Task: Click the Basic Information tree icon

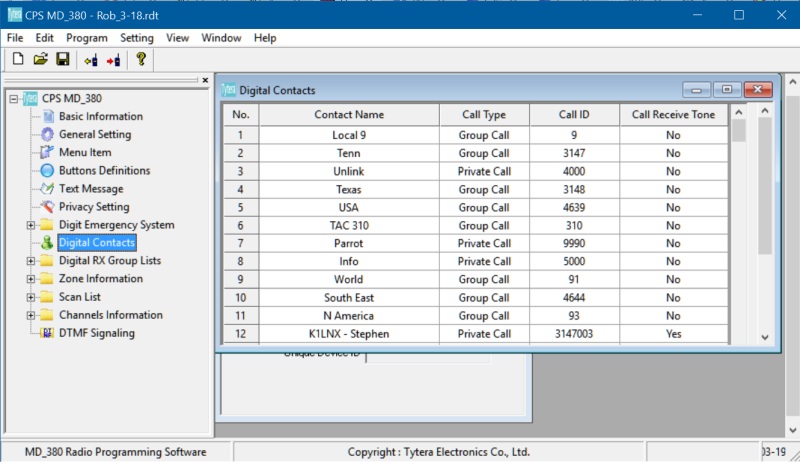Action: click(x=48, y=116)
